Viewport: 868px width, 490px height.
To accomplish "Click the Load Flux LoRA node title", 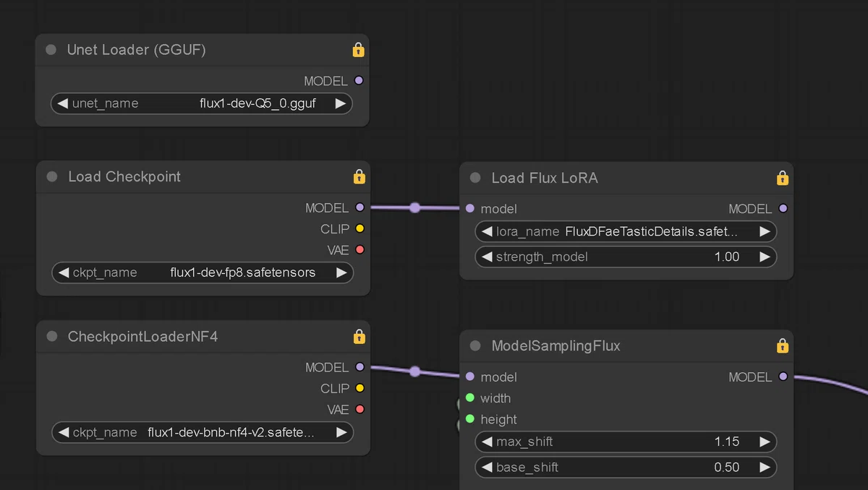I will point(545,178).
